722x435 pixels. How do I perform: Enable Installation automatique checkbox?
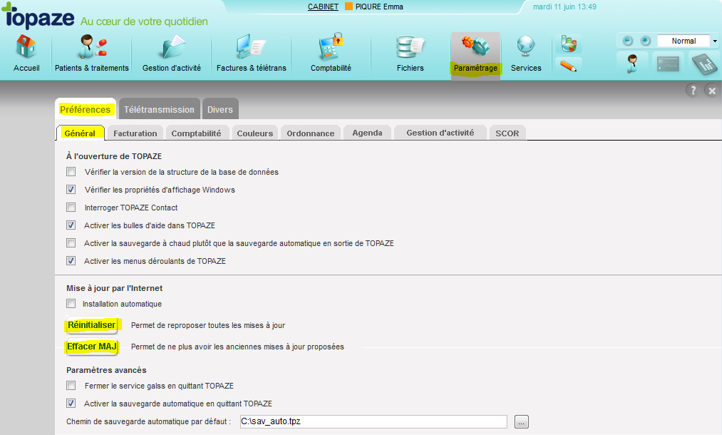click(71, 303)
